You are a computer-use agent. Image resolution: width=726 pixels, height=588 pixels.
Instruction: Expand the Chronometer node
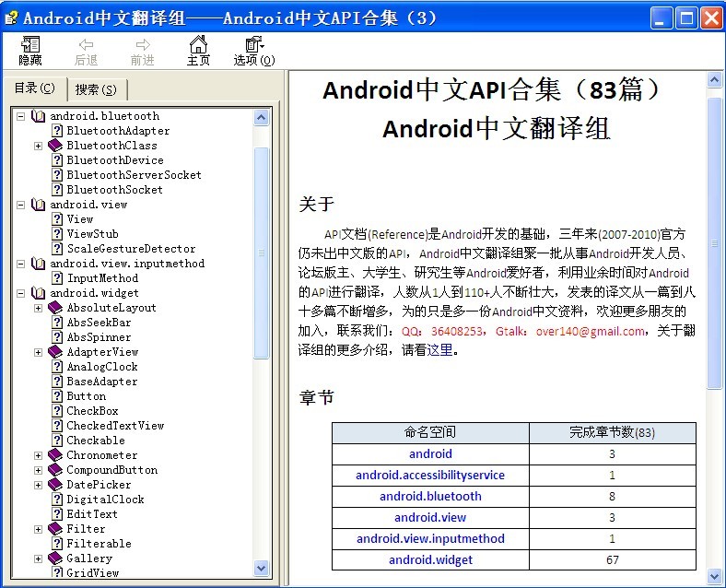pos(39,455)
